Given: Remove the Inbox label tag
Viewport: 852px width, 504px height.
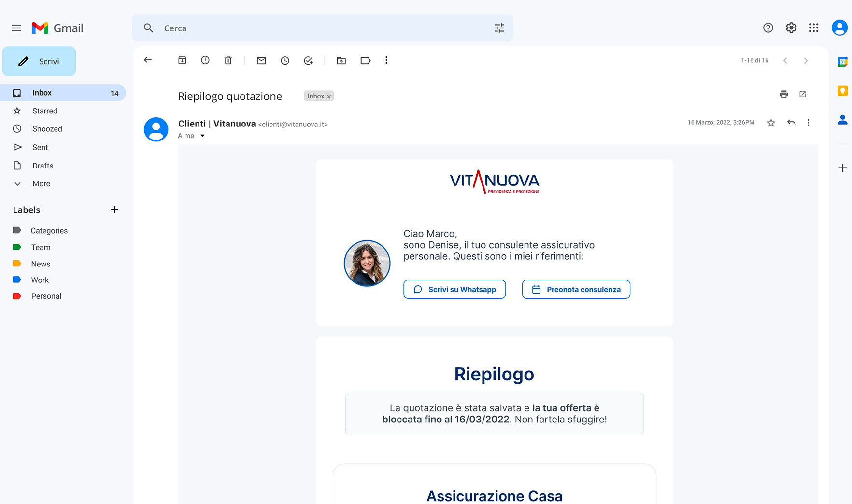Looking at the screenshot, I should (329, 97).
